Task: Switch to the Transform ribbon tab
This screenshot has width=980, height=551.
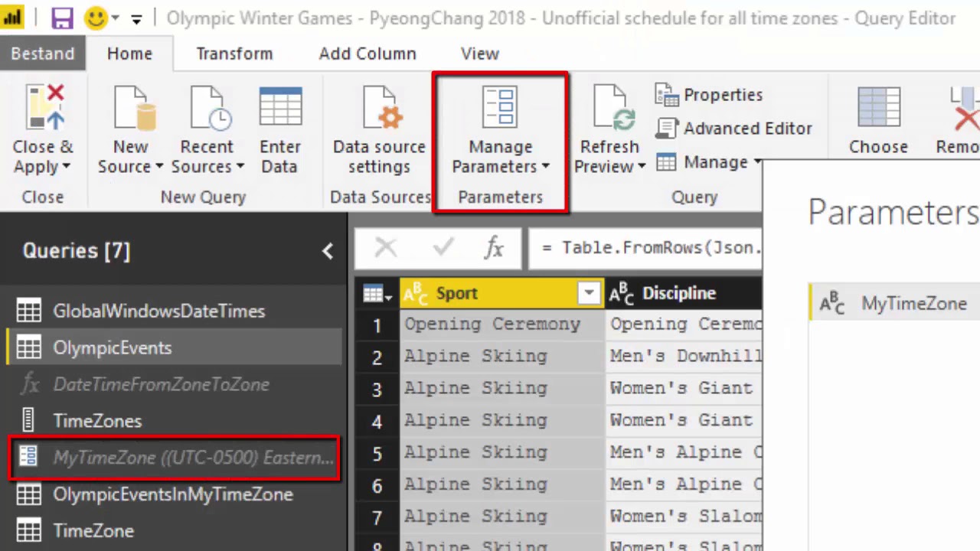Action: 234,54
